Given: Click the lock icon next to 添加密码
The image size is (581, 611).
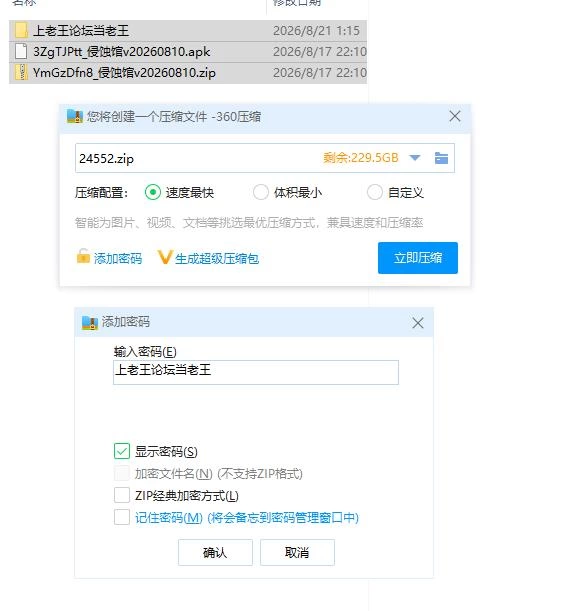Looking at the screenshot, I should [x=83, y=256].
